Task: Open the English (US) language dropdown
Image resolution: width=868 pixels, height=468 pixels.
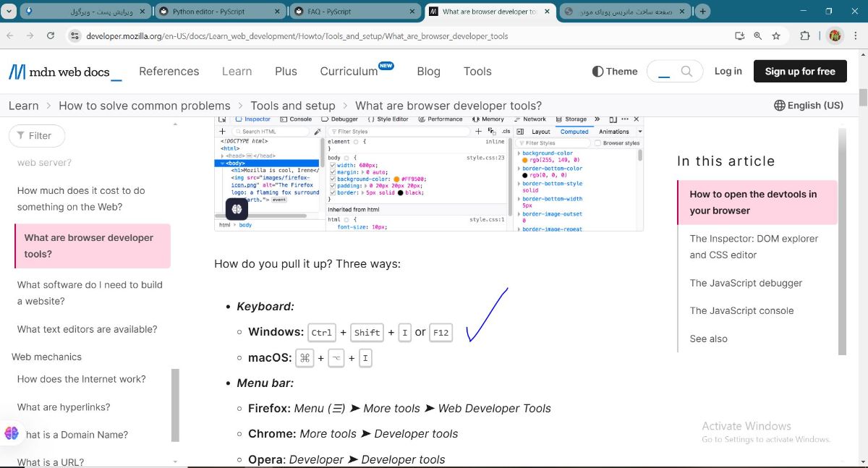Action: click(x=808, y=105)
